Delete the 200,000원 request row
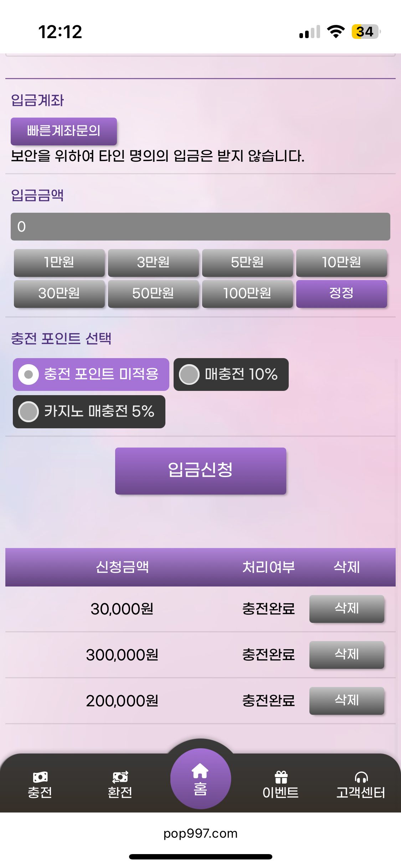401x868 pixels. click(x=346, y=701)
